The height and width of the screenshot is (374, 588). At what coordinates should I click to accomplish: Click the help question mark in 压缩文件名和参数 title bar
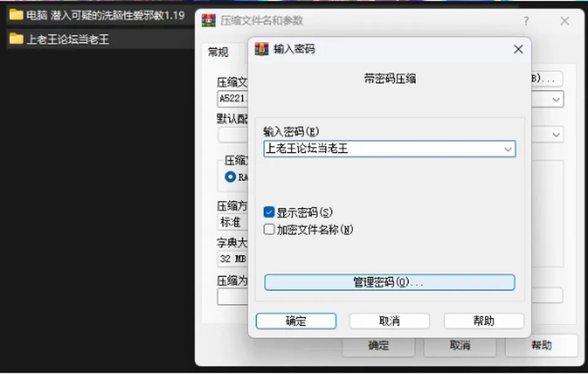pyautogui.click(x=526, y=21)
